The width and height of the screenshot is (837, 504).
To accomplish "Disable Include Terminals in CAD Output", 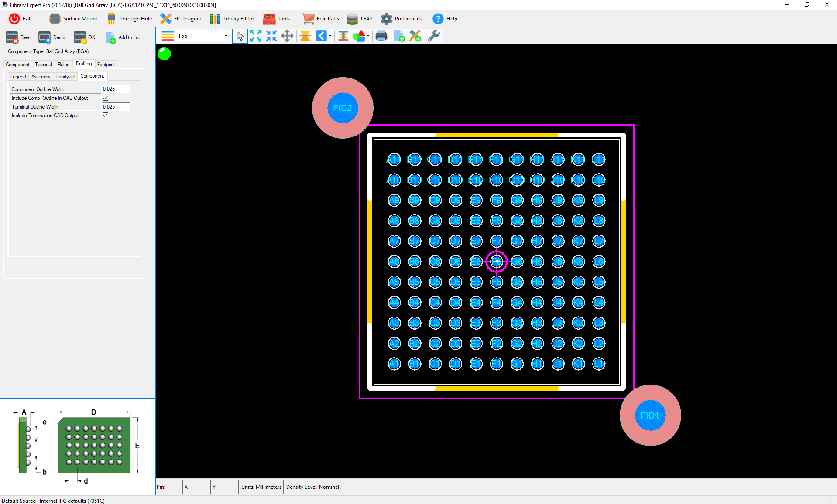I will [x=105, y=115].
